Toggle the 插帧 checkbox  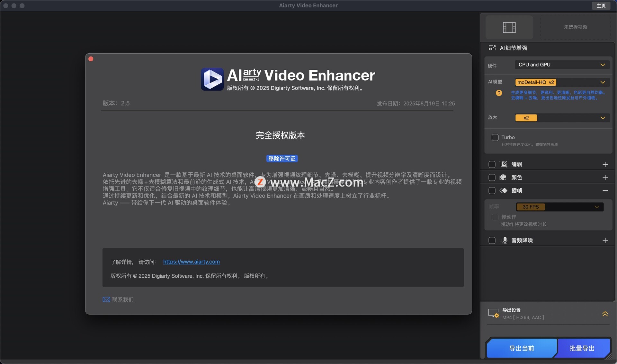tap(492, 191)
